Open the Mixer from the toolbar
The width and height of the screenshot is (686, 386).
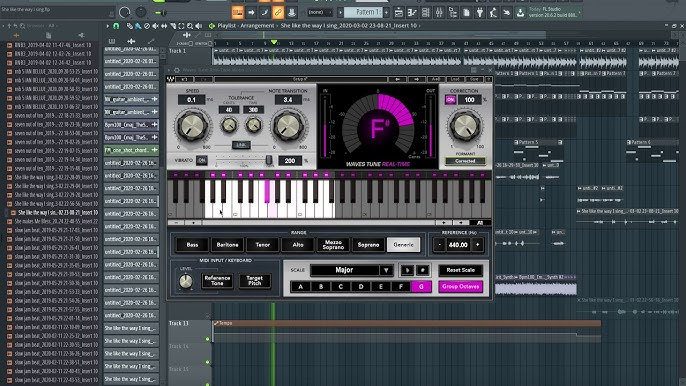pyautogui.click(x=439, y=12)
